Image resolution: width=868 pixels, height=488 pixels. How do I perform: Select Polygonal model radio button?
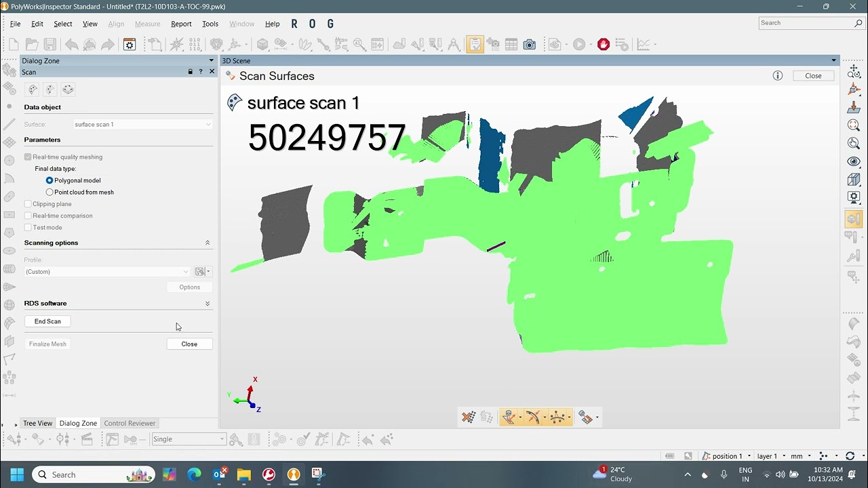50,180
